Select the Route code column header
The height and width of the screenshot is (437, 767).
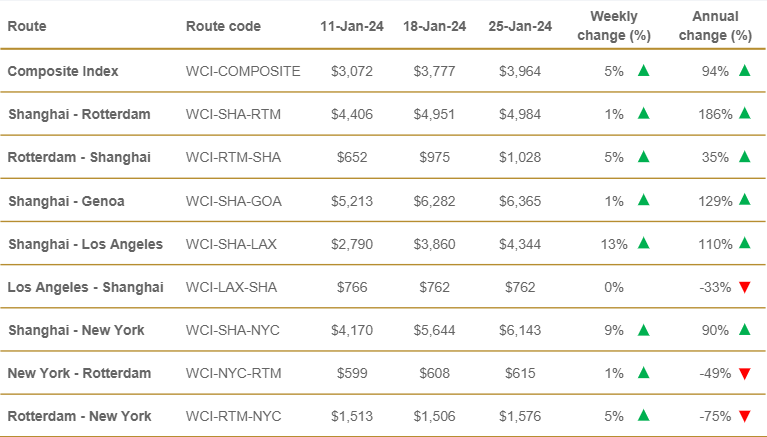(223, 26)
